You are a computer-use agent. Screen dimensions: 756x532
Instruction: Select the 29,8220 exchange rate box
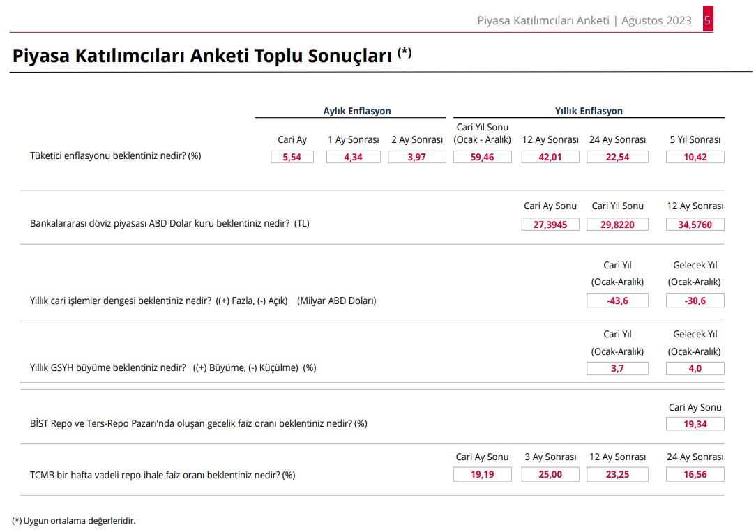point(617,225)
